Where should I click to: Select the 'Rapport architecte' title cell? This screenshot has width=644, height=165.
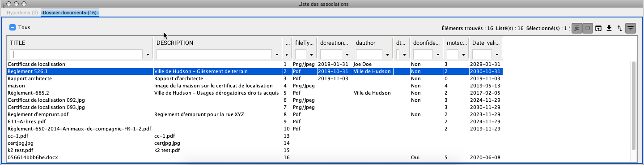pyautogui.click(x=30, y=78)
